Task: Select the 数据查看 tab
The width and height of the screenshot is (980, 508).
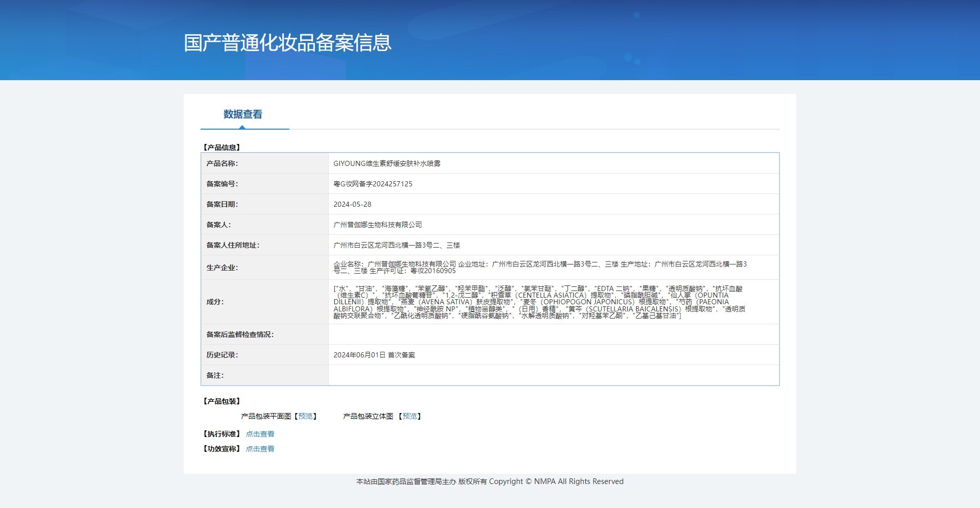Action: [x=243, y=114]
